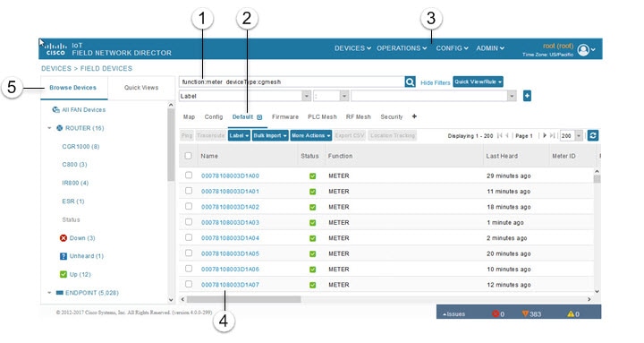Switch to the Quick Views tab

(141, 88)
